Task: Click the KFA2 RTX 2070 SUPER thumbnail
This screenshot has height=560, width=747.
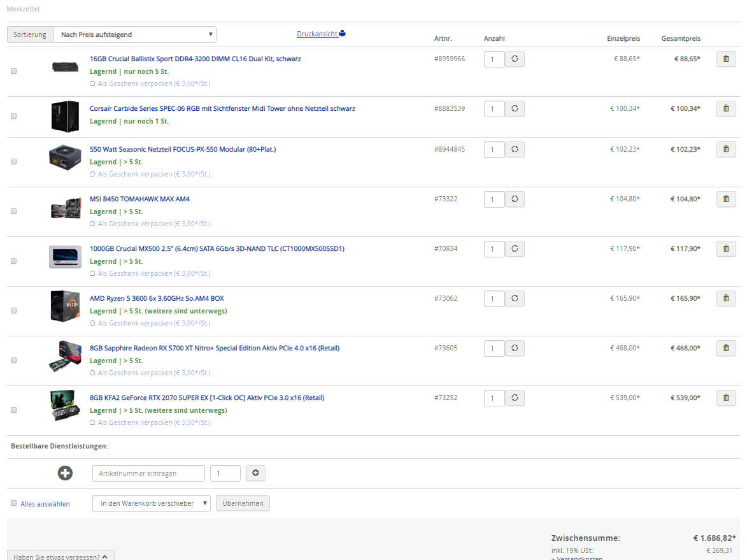Action: 65,405
